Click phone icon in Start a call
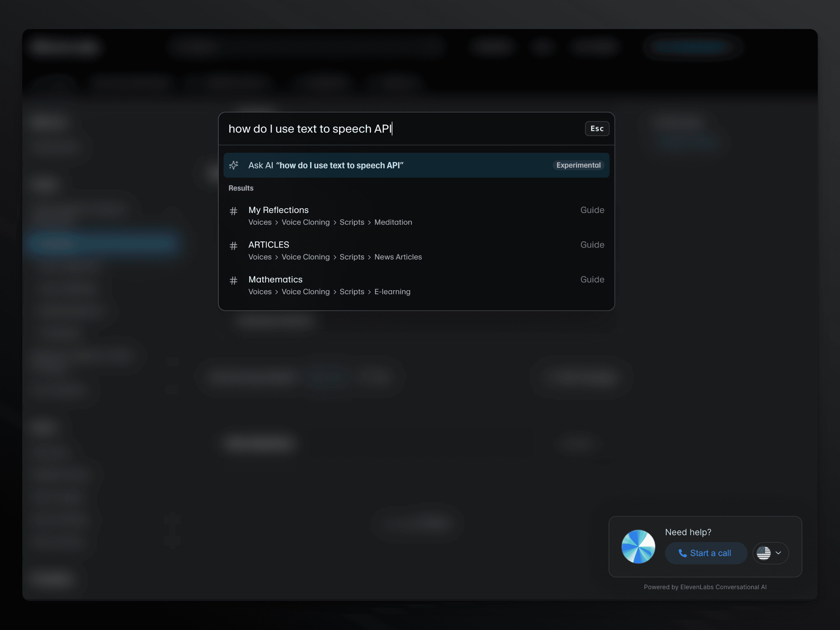Screen dimensions: 840x630 (x=682, y=553)
